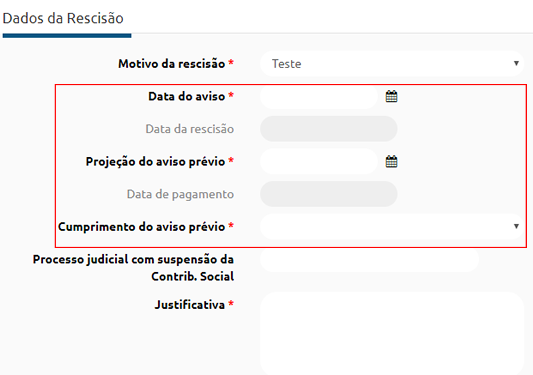Screen dimensions: 533x375
Task: Open the calendar picker for Data do aviso
Action: pyautogui.click(x=391, y=96)
